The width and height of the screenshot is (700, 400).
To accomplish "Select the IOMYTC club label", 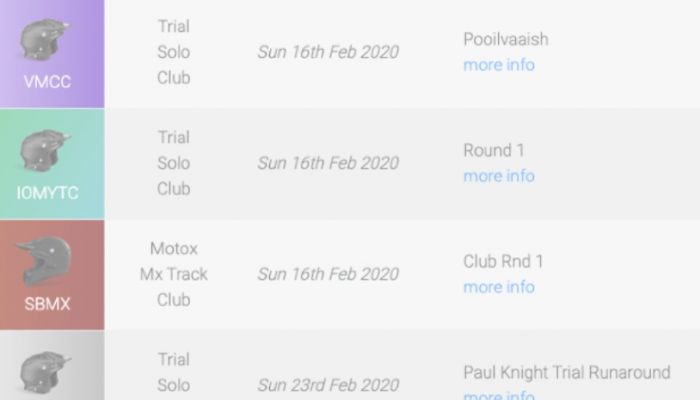I will [47, 193].
